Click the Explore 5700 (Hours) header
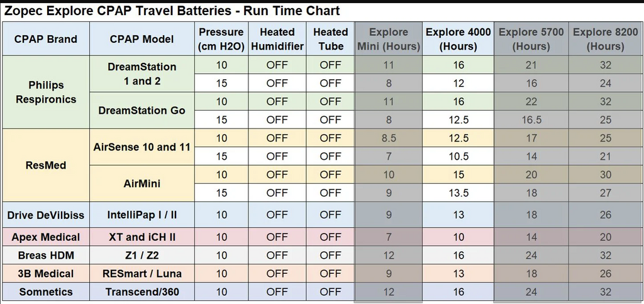This screenshot has height=304, width=644. tap(531, 39)
